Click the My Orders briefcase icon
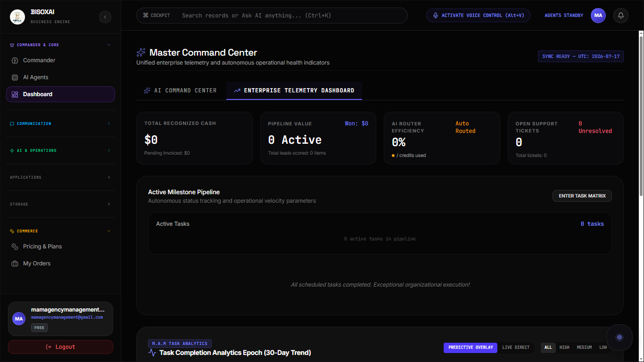 tap(15, 263)
